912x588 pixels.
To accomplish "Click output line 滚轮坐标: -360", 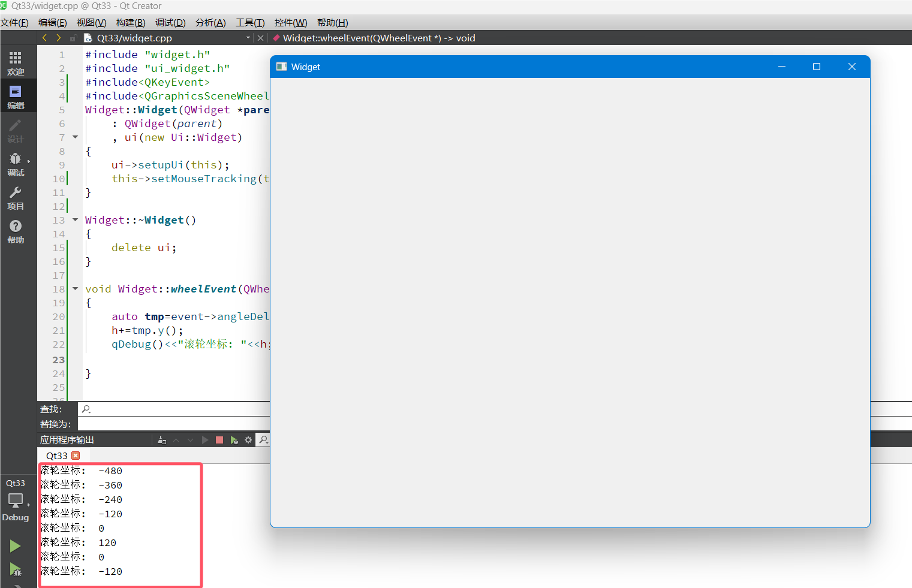I will [81, 485].
